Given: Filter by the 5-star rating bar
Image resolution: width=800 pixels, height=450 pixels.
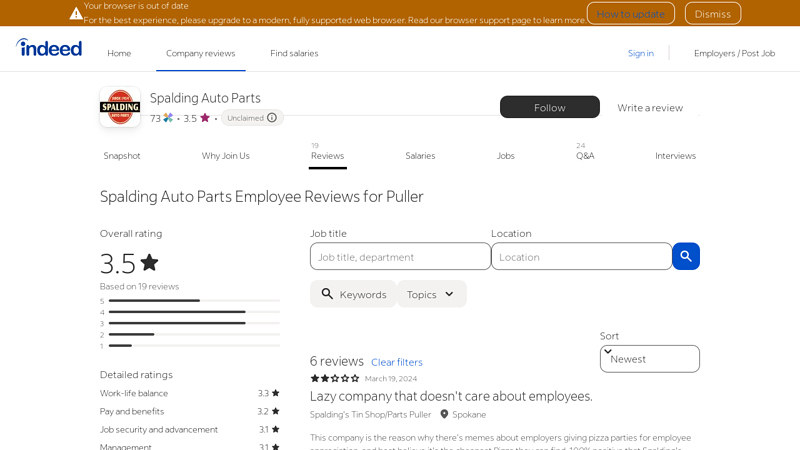Looking at the screenshot, I should tap(190, 301).
